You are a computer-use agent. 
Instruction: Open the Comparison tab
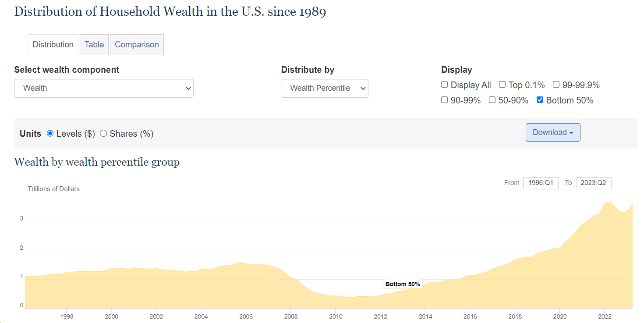137,45
